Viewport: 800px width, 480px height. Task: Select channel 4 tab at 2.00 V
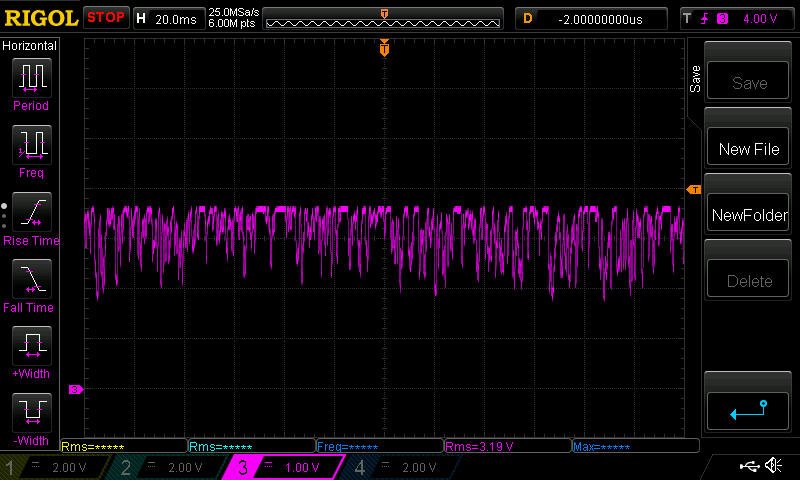pyautogui.click(x=401, y=467)
